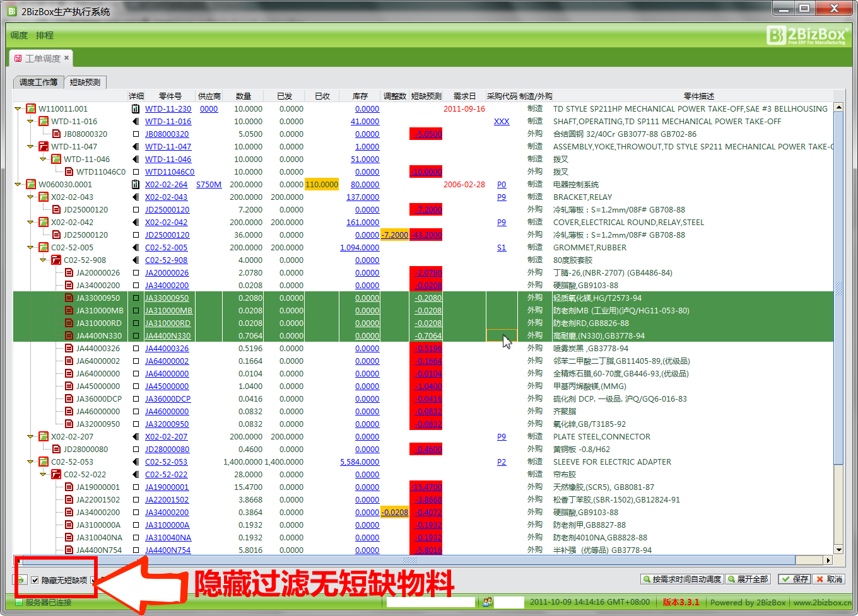The height and width of the screenshot is (616, 858).
Task: Click inventory link 1,094.0000
Action: coord(360,247)
